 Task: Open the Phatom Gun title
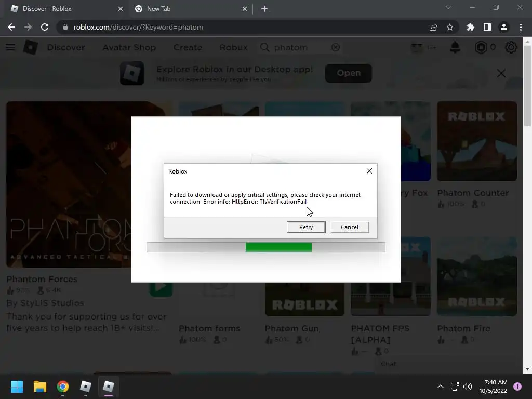pos(291,328)
